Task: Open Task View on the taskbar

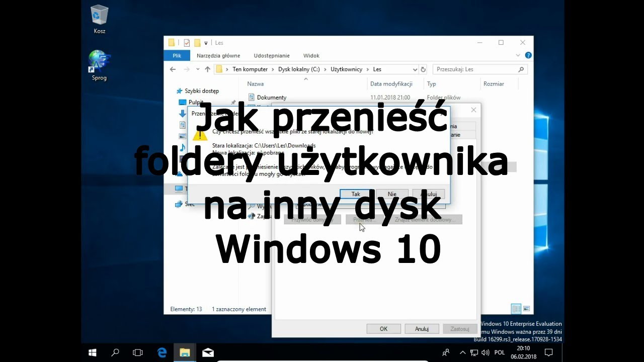Action: [138, 353]
